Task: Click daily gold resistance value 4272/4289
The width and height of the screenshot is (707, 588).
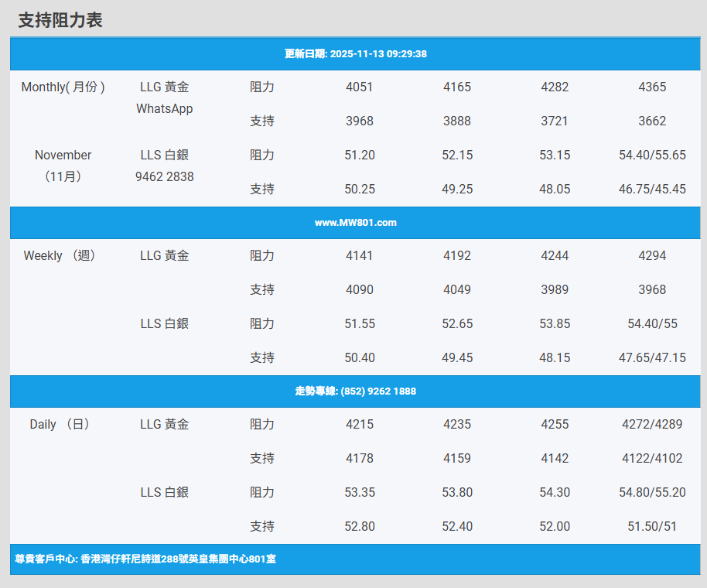Action: (x=652, y=425)
